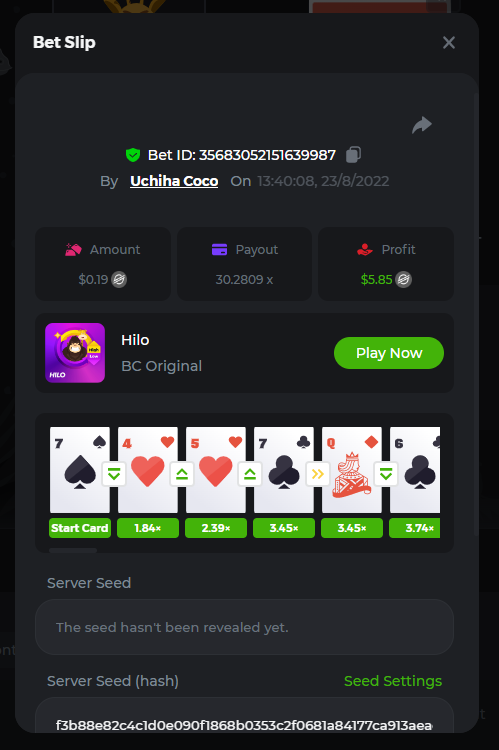Image resolution: width=499 pixels, height=750 pixels.
Task: Click the yellow skip arrows icon after 7 of clubs
Action: (318, 474)
